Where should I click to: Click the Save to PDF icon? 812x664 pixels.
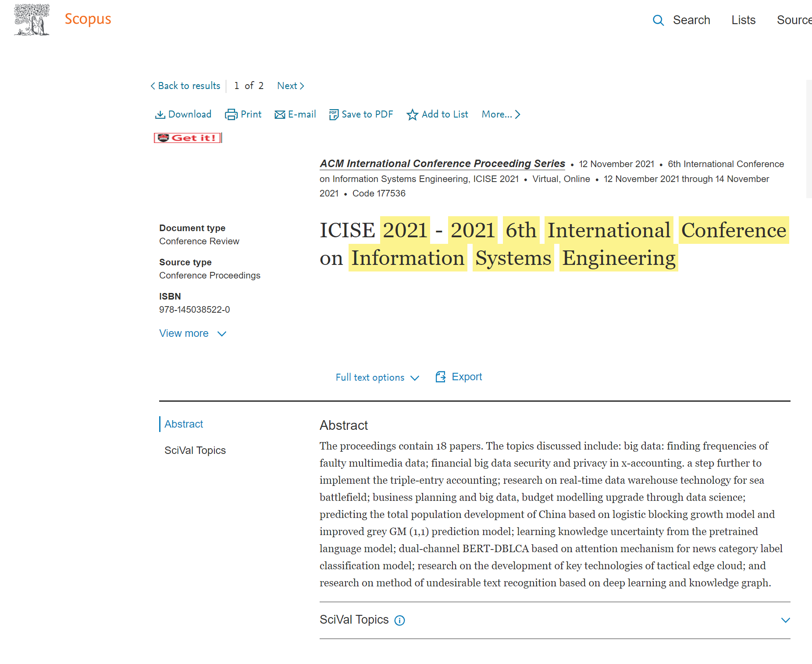334,114
